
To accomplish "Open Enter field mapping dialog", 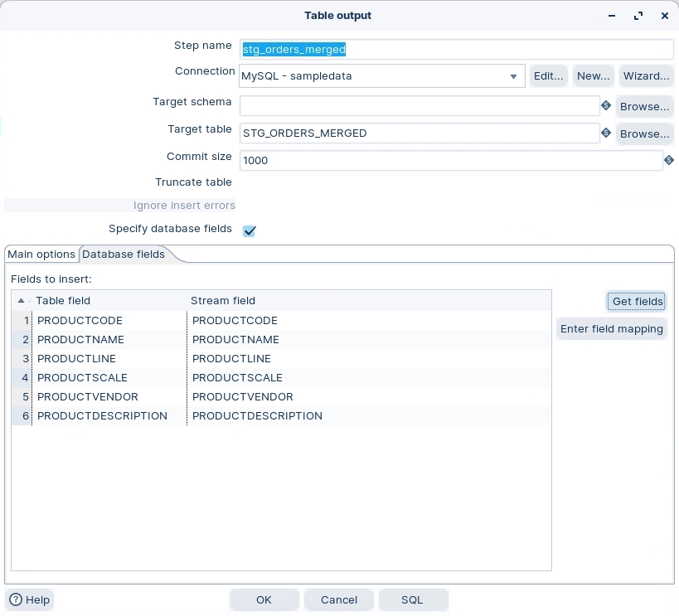I will coord(611,329).
